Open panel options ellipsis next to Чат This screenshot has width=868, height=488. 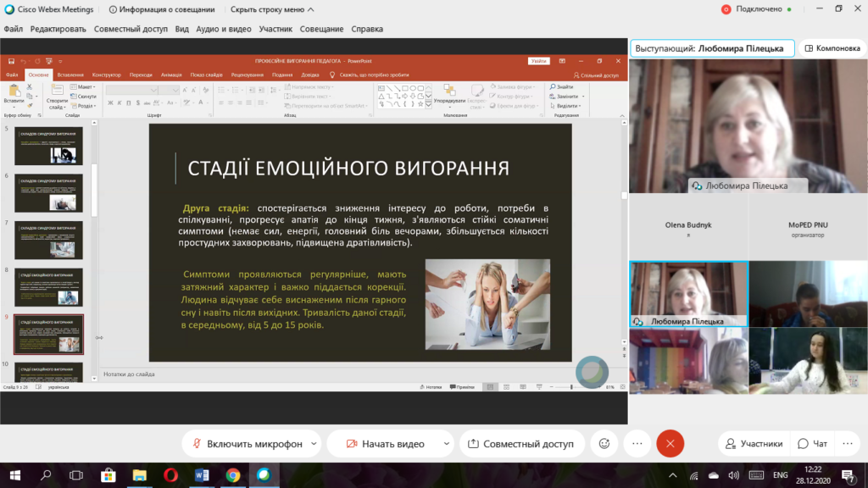coord(848,444)
